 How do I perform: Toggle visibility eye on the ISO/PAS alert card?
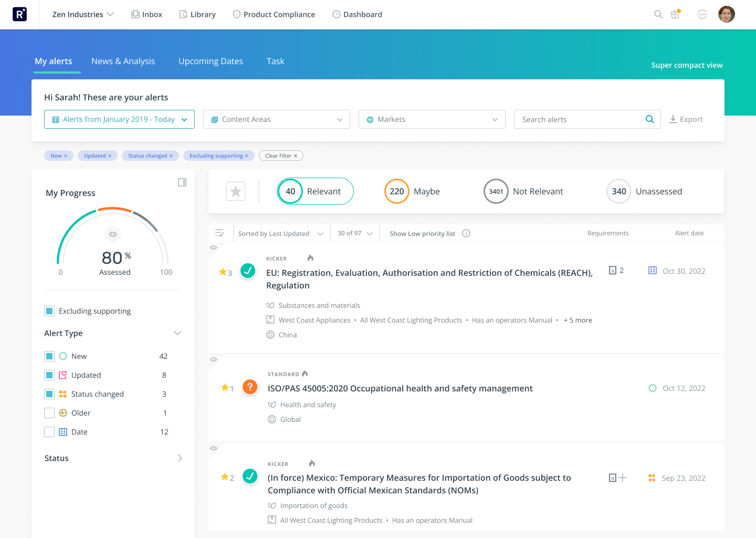(213, 360)
